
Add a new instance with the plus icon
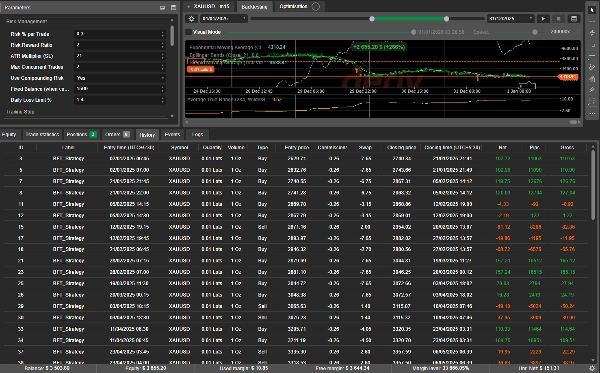(x=188, y=7)
